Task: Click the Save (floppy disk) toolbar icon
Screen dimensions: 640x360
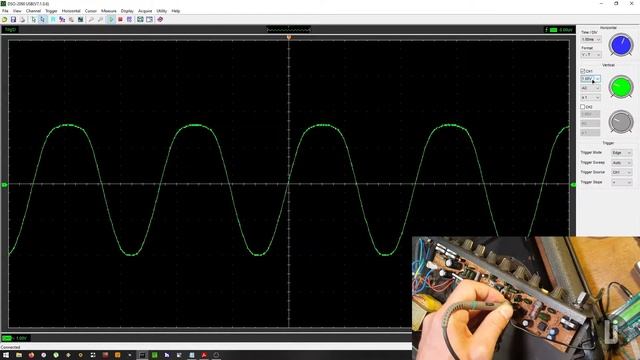Action: (x=13, y=20)
